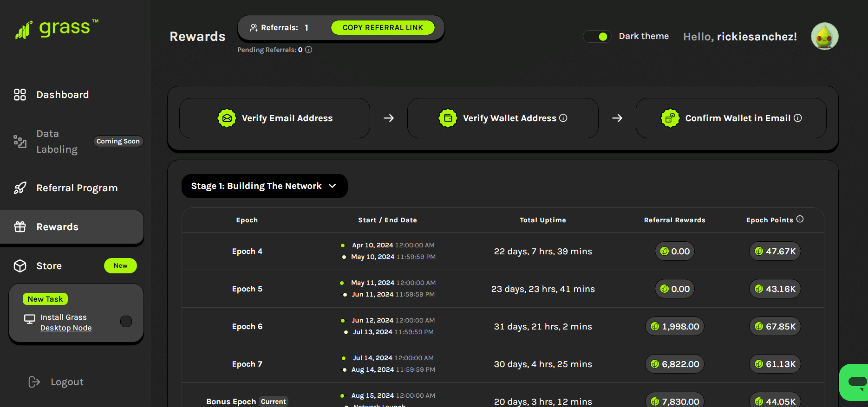
Task: Click the Epoch 6 points value 67.85K
Action: pos(775,326)
